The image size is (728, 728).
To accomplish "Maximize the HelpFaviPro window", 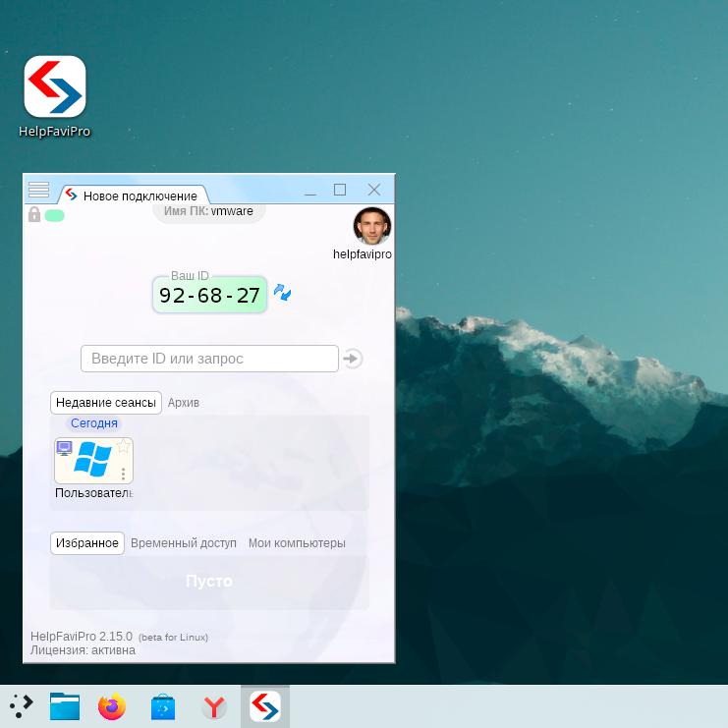I will [x=340, y=190].
